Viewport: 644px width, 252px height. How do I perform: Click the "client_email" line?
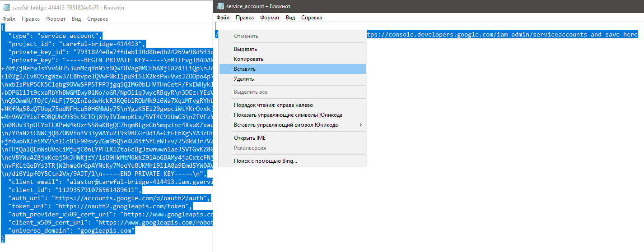click(x=107, y=182)
